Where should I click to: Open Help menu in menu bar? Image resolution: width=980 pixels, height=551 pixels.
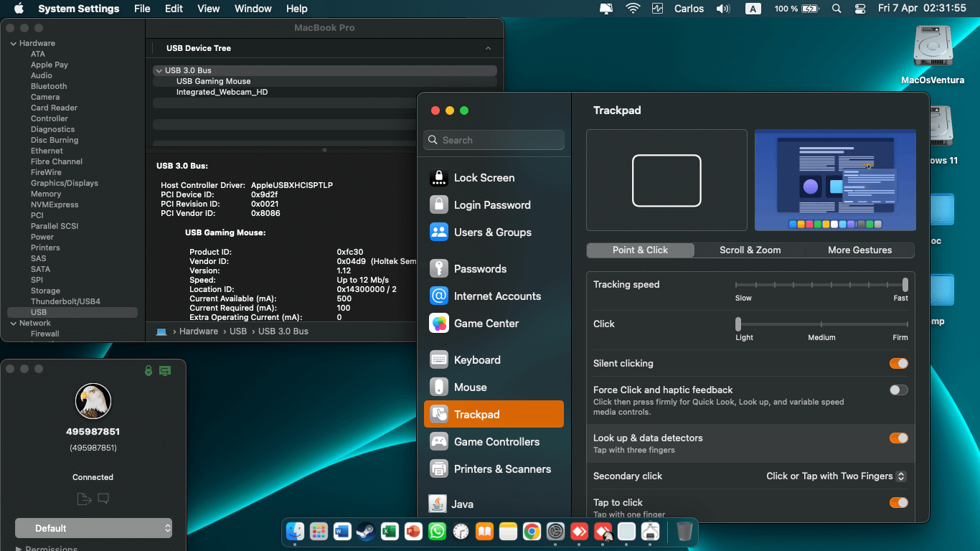297,9
